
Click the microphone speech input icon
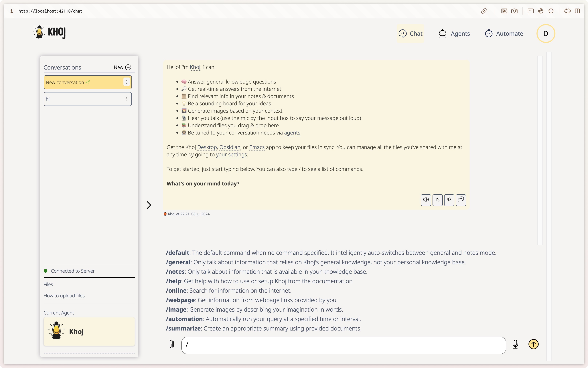point(515,344)
